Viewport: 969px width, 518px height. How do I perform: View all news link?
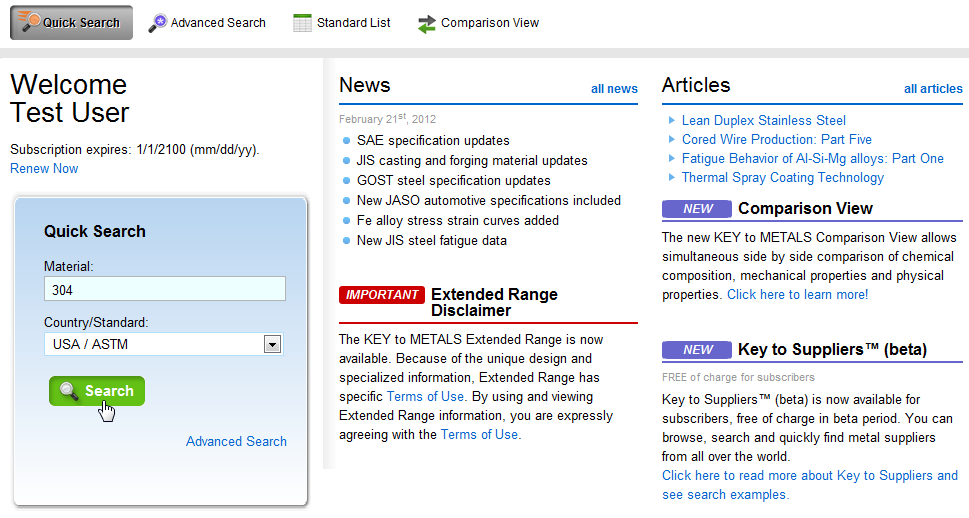[x=614, y=89]
